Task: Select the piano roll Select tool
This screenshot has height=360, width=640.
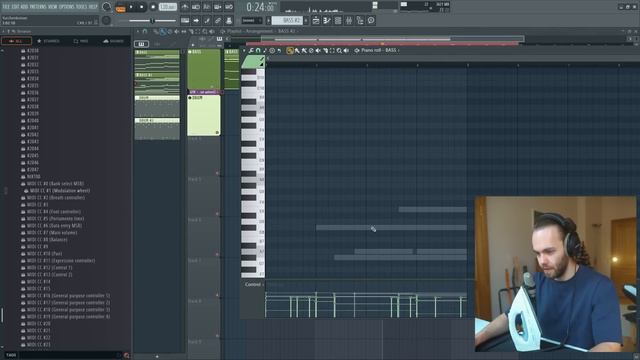Action: (332, 51)
